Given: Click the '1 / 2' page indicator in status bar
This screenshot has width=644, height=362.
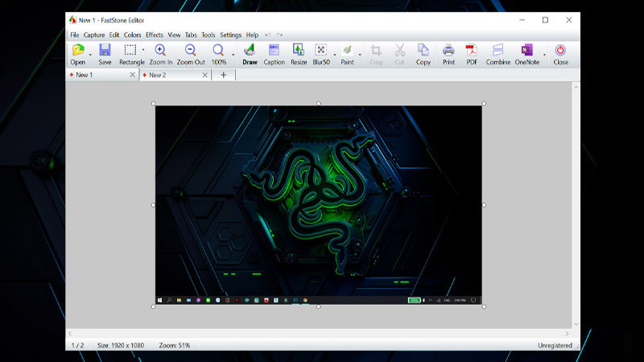Looking at the screenshot, I should (x=77, y=346).
